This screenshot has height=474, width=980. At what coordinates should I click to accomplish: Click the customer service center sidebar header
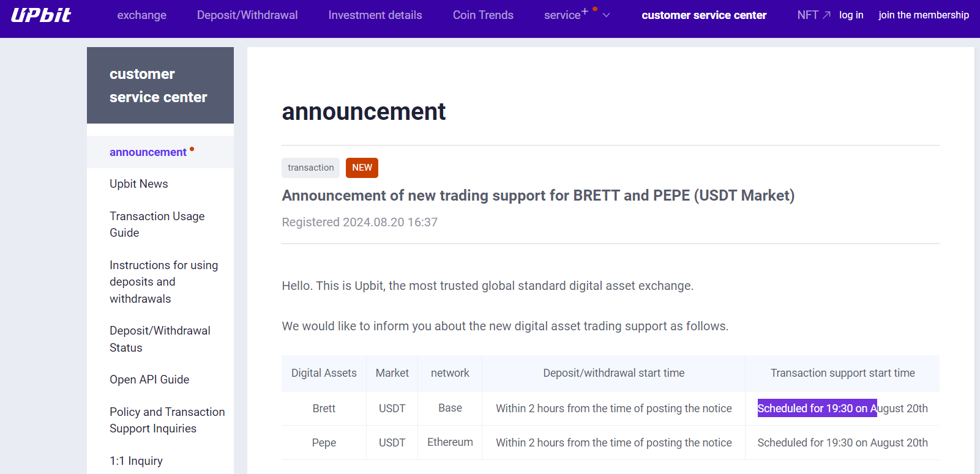tap(160, 86)
